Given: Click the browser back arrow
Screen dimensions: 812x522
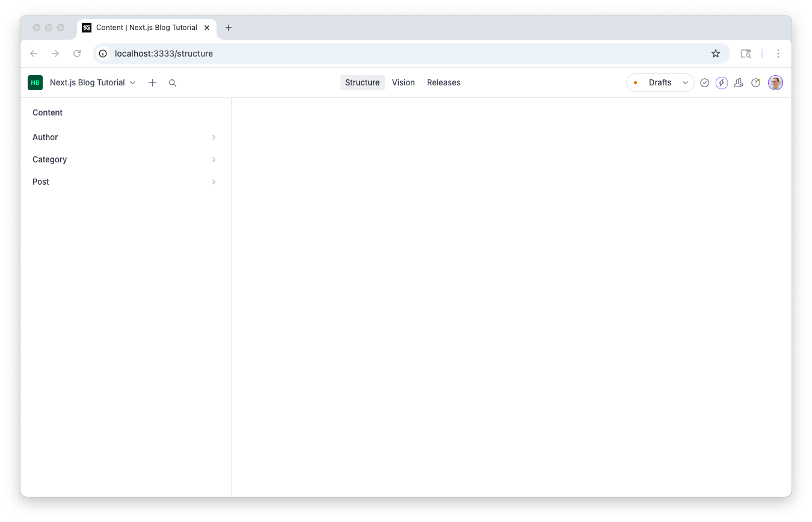Looking at the screenshot, I should [34, 54].
